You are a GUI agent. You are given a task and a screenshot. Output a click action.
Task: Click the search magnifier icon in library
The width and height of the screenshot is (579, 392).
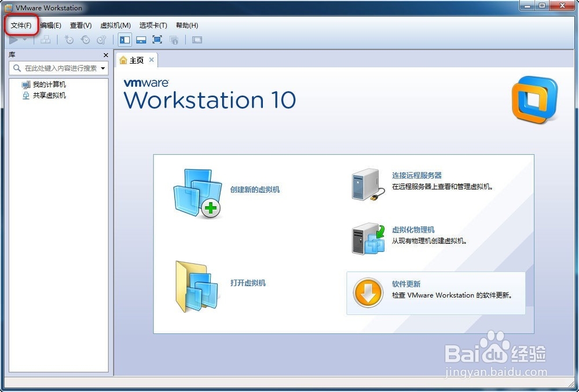[17, 68]
